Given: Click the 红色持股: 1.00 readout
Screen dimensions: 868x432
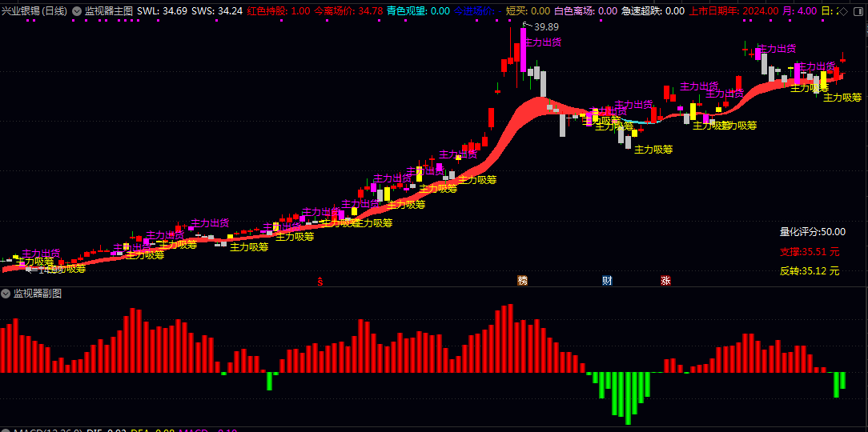Looking at the screenshot, I should coord(279,10).
